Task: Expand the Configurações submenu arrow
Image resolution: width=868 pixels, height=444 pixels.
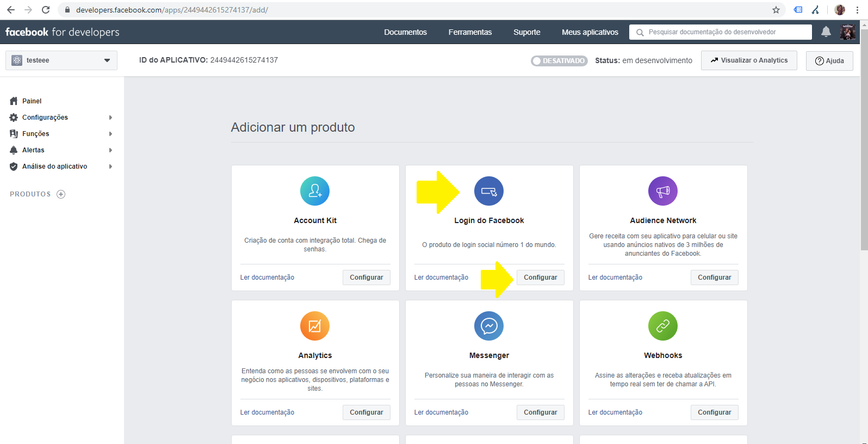Action: tap(110, 118)
